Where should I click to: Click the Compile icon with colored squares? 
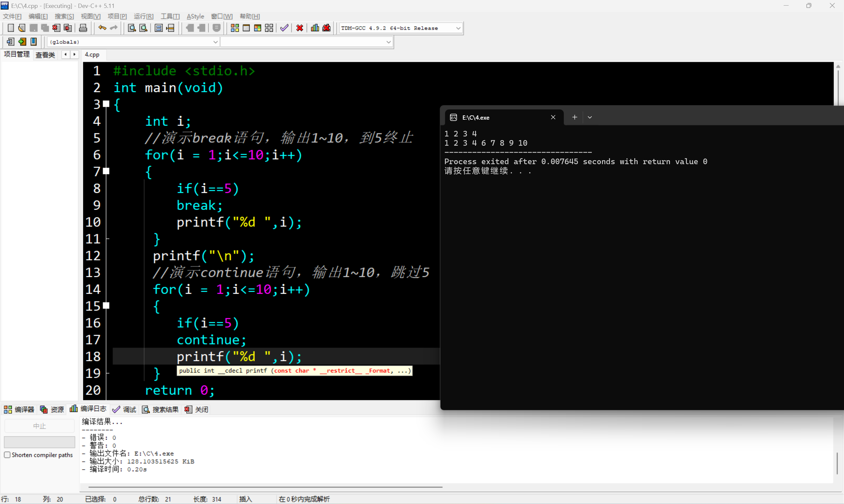pos(235,28)
